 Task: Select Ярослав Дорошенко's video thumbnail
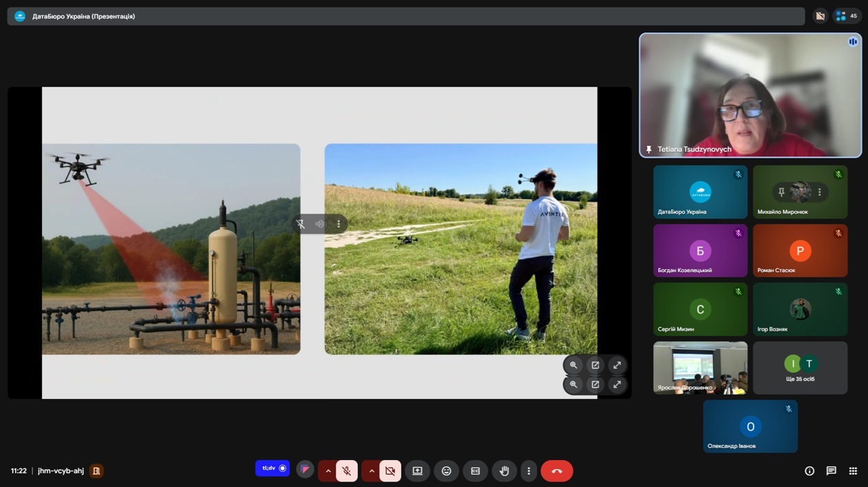(700, 368)
